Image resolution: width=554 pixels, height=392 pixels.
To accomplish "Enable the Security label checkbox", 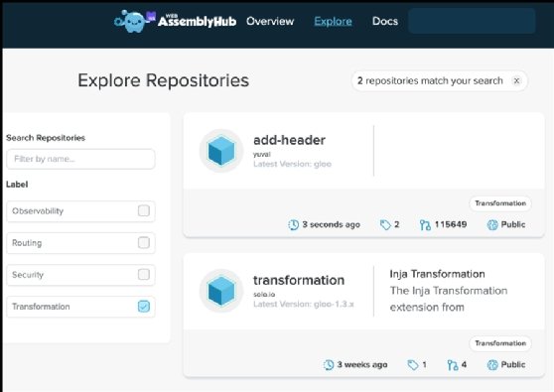I will [144, 274].
